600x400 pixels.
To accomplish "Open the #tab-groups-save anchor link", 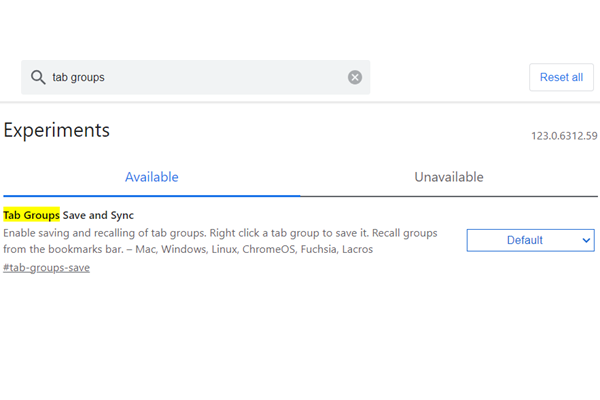I will (x=46, y=268).
